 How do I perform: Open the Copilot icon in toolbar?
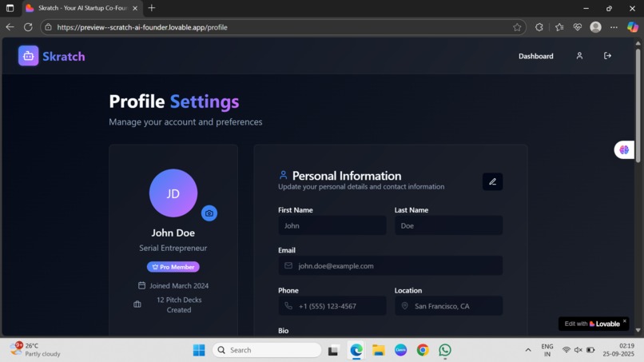tap(633, 27)
